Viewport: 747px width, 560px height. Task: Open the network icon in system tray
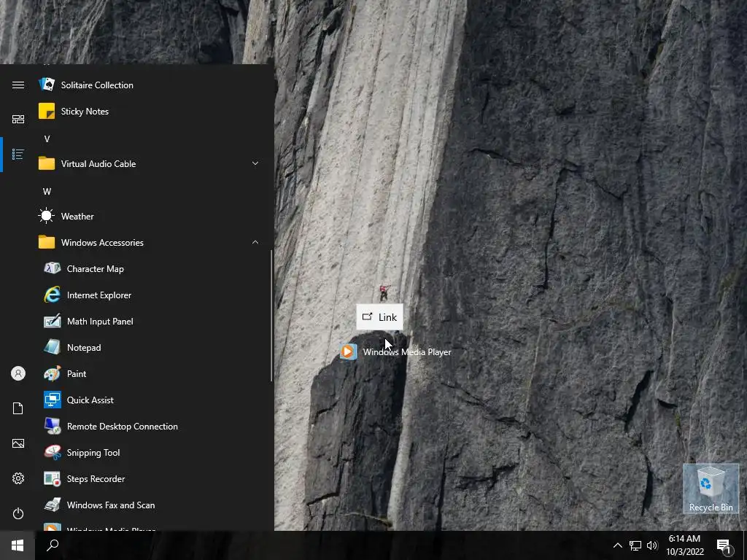click(x=635, y=545)
